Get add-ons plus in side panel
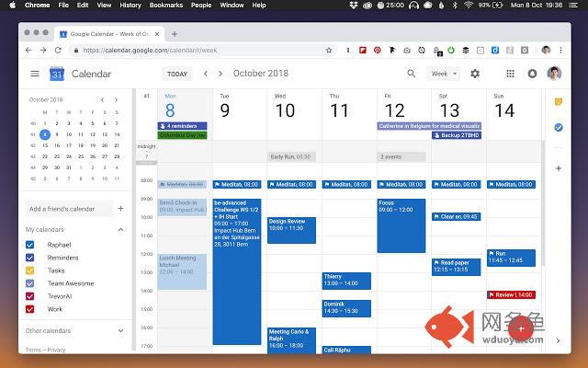The image size is (588, 368). point(559,168)
